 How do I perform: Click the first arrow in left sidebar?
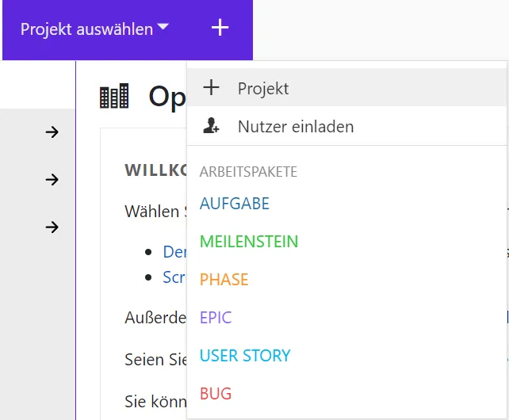tap(52, 132)
